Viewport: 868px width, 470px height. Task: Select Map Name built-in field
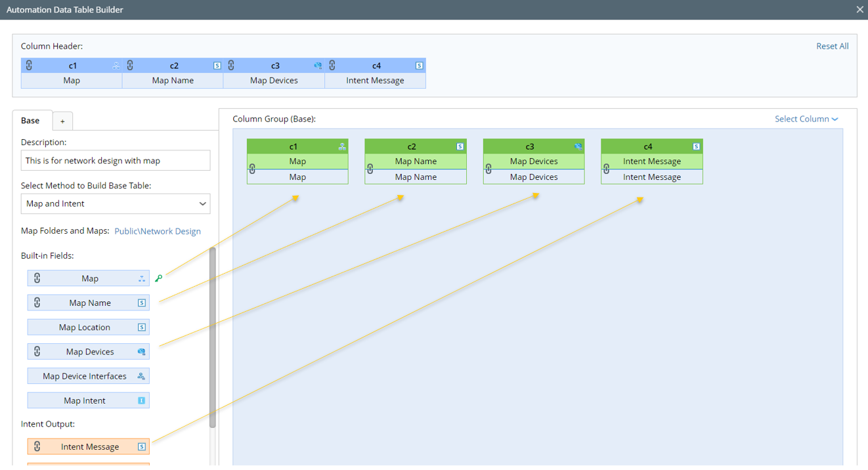coord(89,303)
